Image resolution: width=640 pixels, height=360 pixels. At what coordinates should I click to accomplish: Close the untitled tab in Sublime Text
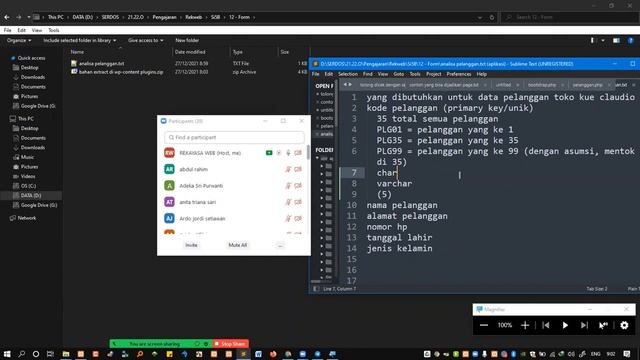pos(518,85)
